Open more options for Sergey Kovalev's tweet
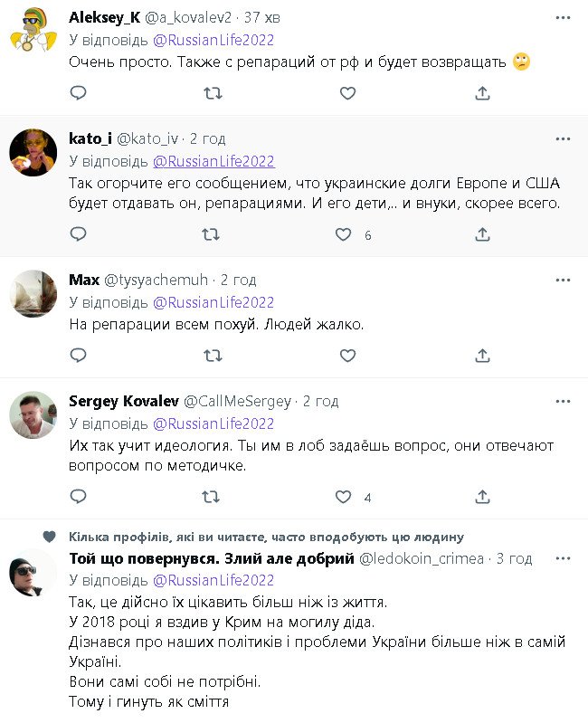This screenshot has height=723, width=588. (563, 401)
